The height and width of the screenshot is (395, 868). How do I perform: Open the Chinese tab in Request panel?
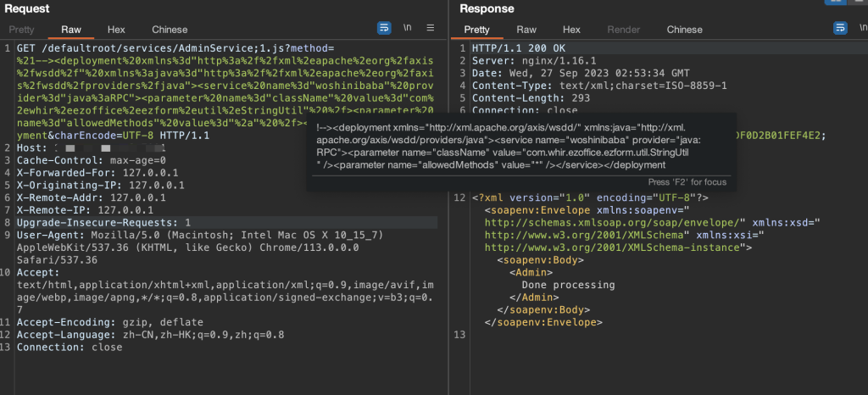pyautogui.click(x=170, y=30)
